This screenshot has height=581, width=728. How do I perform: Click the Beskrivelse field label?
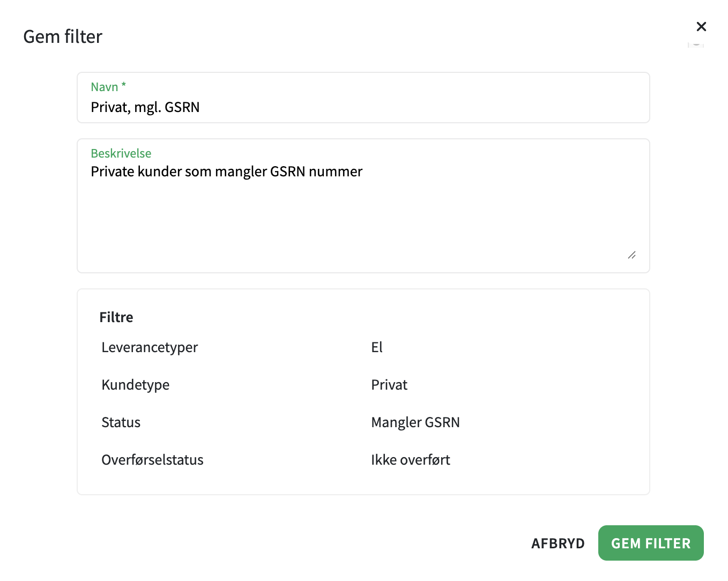pyautogui.click(x=121, y=153)
